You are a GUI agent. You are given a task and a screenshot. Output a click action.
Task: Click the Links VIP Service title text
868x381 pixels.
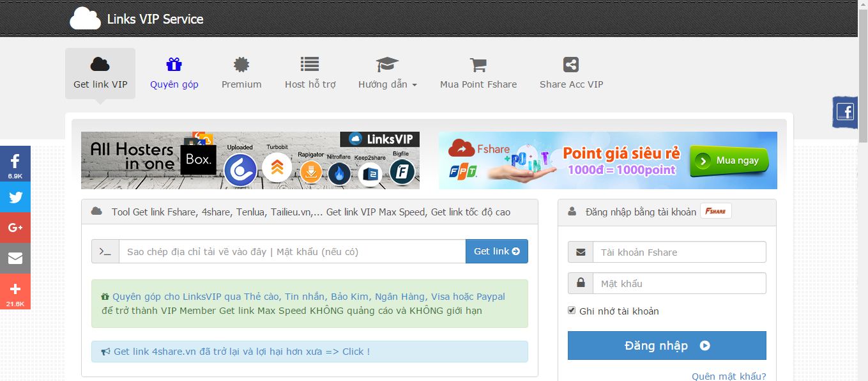155,19
